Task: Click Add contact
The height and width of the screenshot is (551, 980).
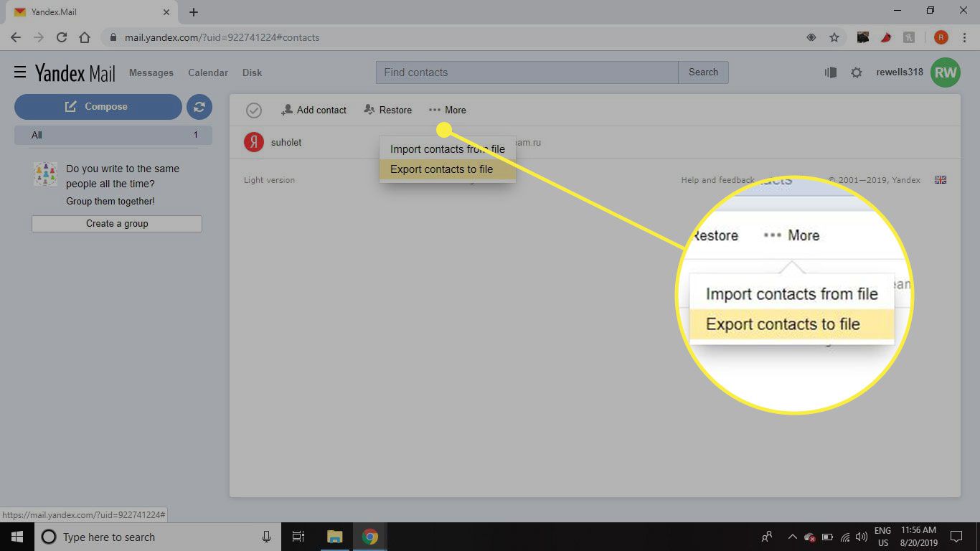Action: point(314,110)
